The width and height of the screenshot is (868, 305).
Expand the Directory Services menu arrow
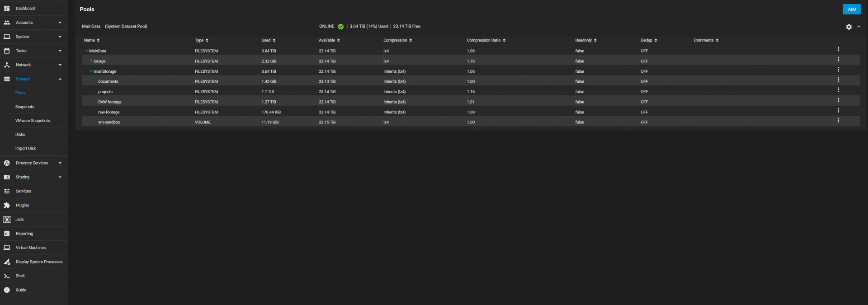click(60, 163)
